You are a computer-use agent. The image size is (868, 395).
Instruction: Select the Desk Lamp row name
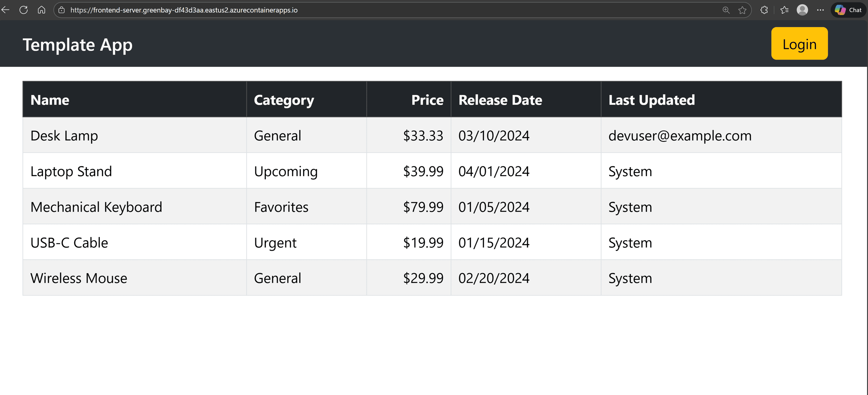pos(64,136)
